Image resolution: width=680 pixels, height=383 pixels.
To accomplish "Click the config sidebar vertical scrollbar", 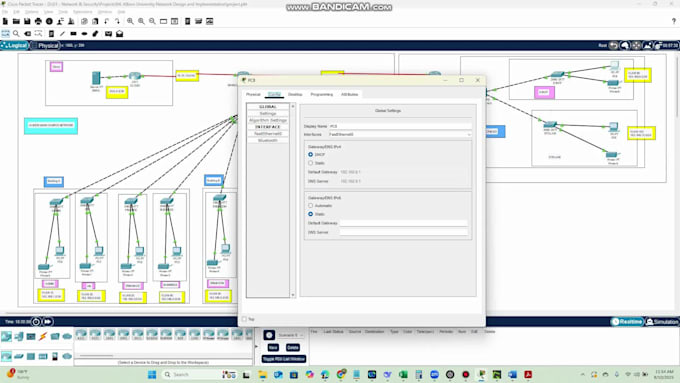I will tap(293, 200).
